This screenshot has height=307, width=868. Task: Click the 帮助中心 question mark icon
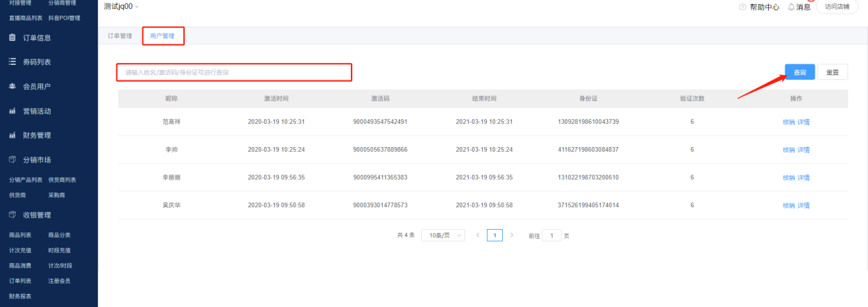(743, 7)
